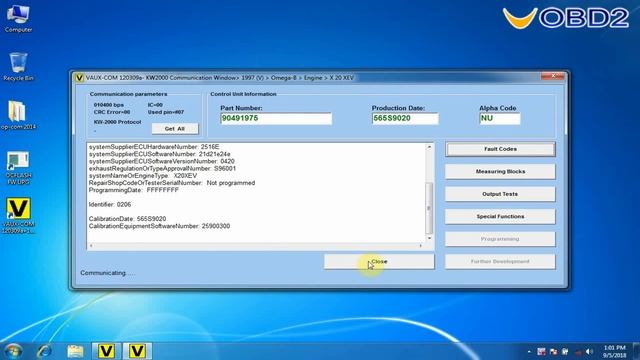Select the RepairShopCodeOrTesterSerialNumber line
This screenshot has width=640, height=360.
[172, 183]
